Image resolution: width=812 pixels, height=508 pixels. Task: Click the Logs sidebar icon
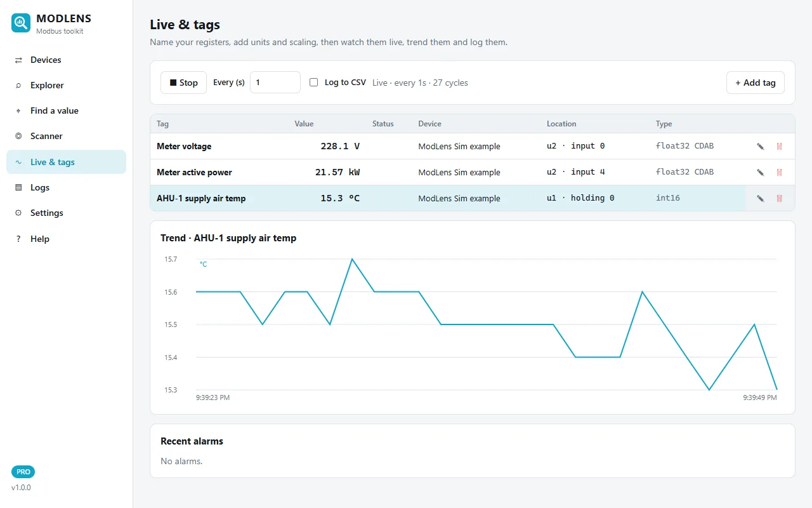tap(18, 187)
